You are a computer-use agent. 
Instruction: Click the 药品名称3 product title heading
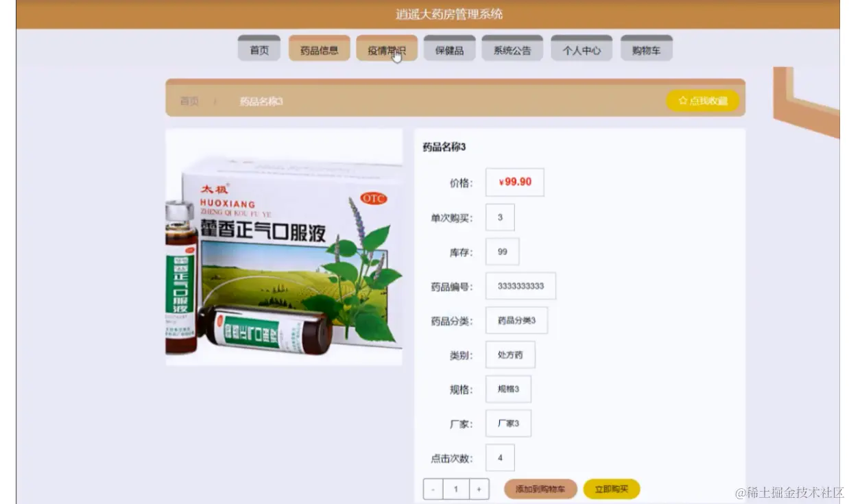click(444, 147)
